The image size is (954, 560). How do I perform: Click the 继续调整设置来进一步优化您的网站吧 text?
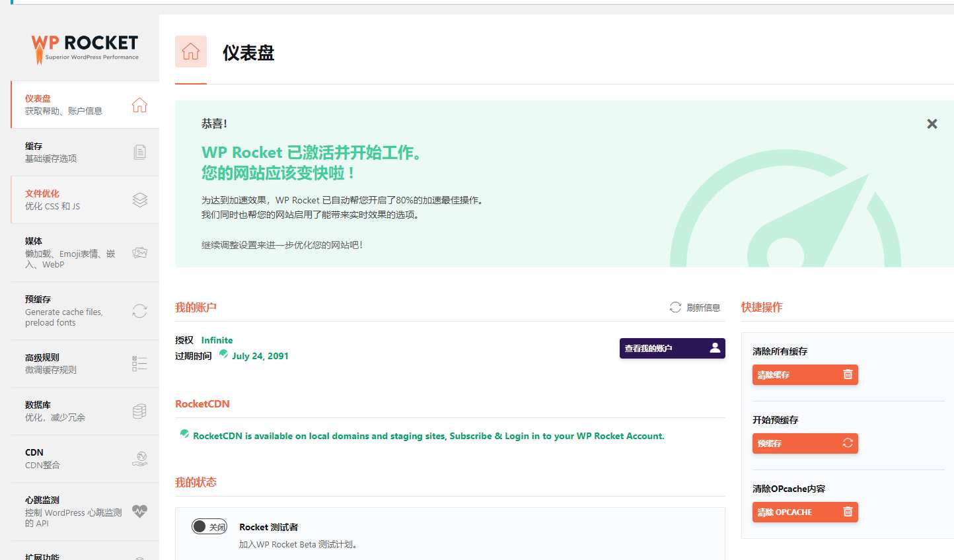pos(282,245)
